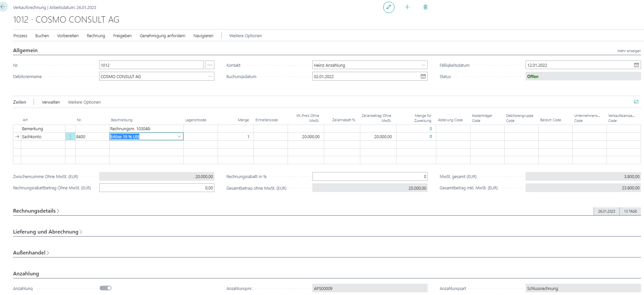
Task: Expand the Lieferung und Abrechnung section
Action: (x=47, y=232)
